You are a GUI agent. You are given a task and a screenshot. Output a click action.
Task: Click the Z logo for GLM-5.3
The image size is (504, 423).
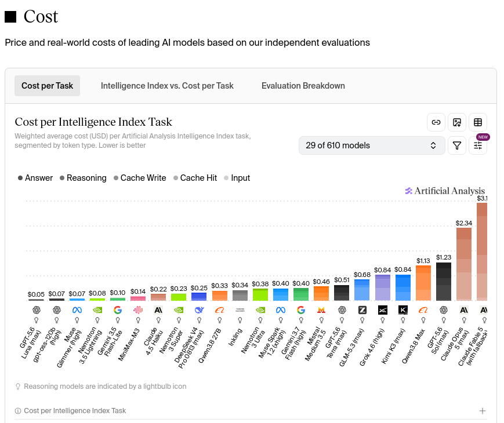coord(362,310)
